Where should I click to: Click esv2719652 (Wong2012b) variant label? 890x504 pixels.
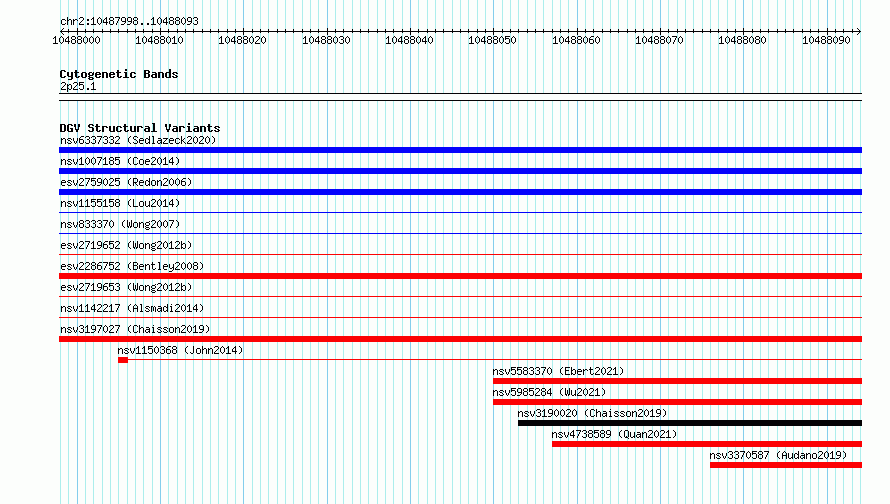pyautogui.click(x=126, y=245)
